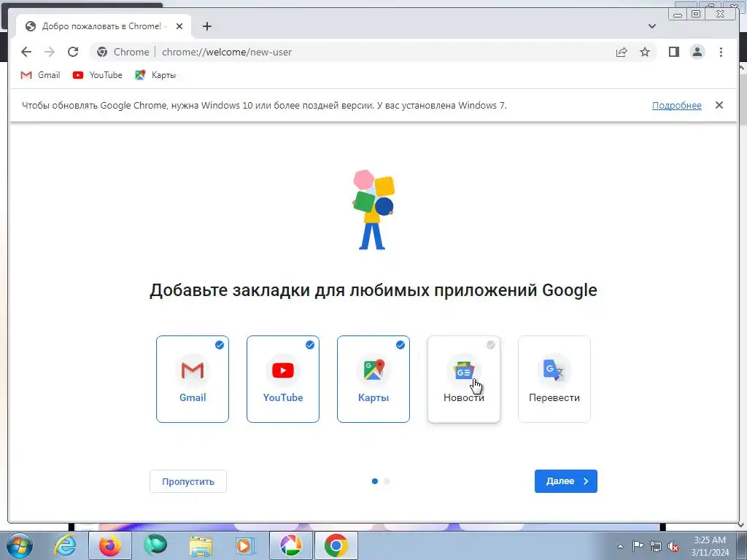Switch to Picasa in the taskbar
The width and height of the screenshot is (747, 560).
[x=290, y=545]
